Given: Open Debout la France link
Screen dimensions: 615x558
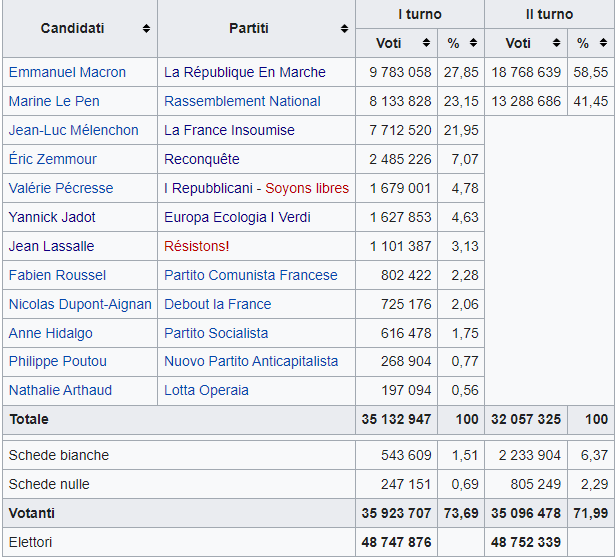Looking at the screenshot, I should click(217, 304).
